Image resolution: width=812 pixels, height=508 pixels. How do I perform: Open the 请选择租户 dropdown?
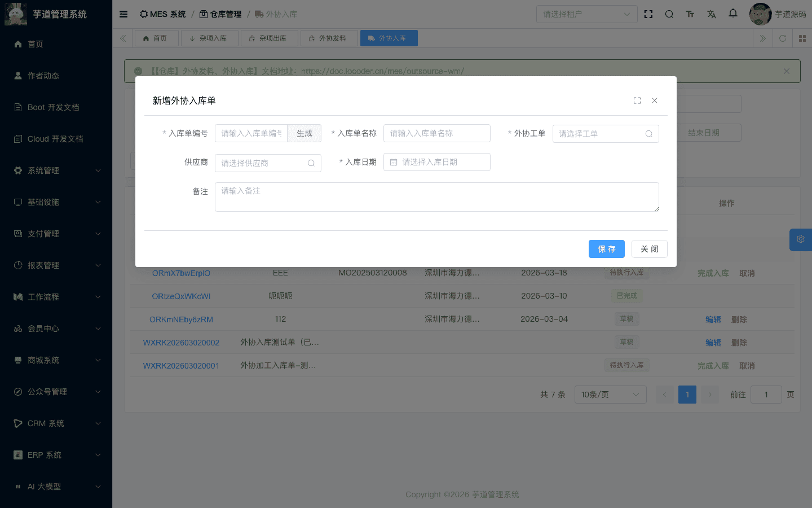pyautogui.click(x=586, y=14)
